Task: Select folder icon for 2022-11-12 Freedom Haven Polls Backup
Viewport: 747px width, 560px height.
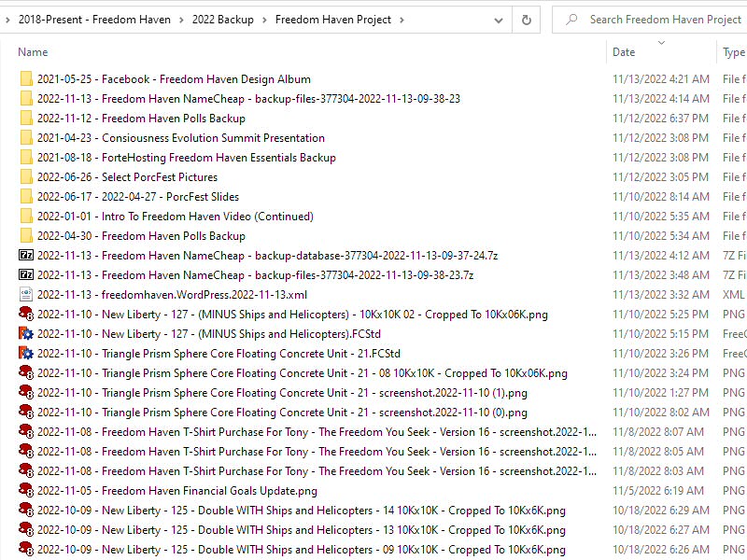Action: click(x=26, y=119)
